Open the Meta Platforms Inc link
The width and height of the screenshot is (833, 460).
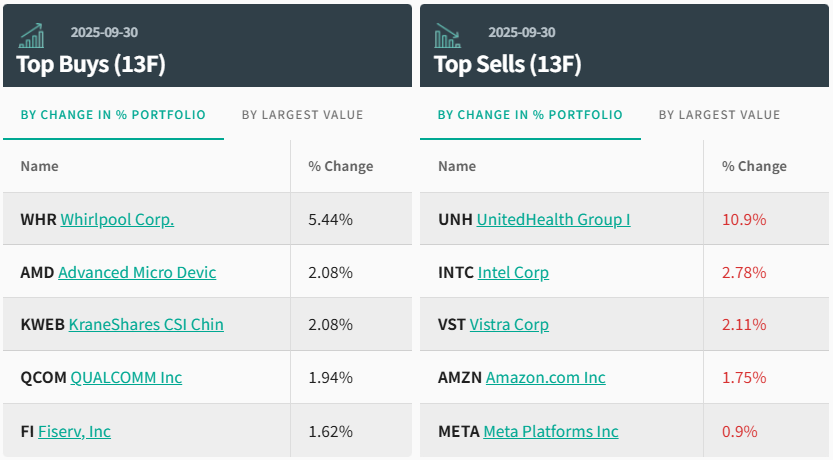pos(551,431)
